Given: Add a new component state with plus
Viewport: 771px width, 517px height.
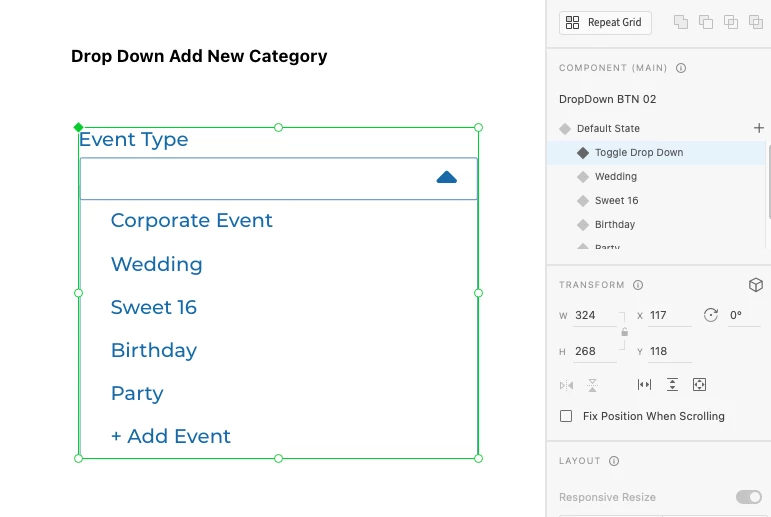Looking at the screenshot, I should click(758, 128).
